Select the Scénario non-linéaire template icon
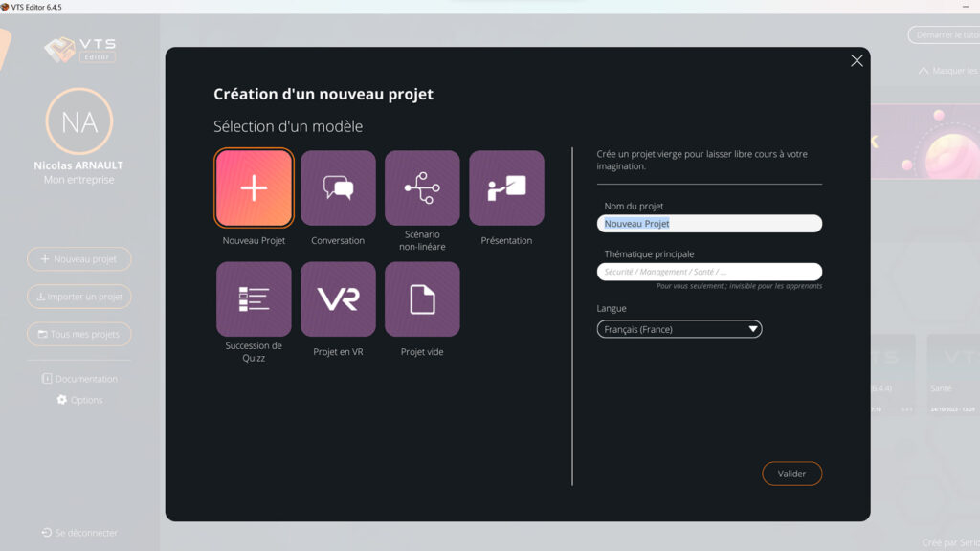This screenshot has height=551, width=980. coord(422,187)
